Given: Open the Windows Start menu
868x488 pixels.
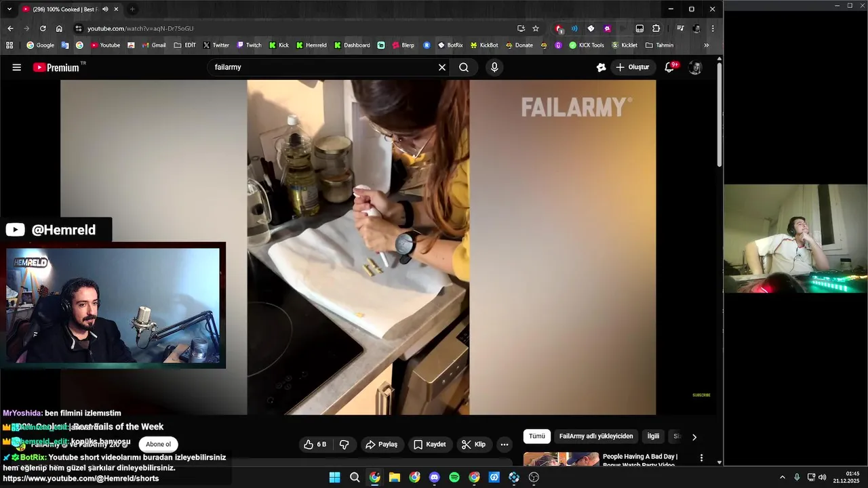Looking at the screenshot, I should coord(334,477).
